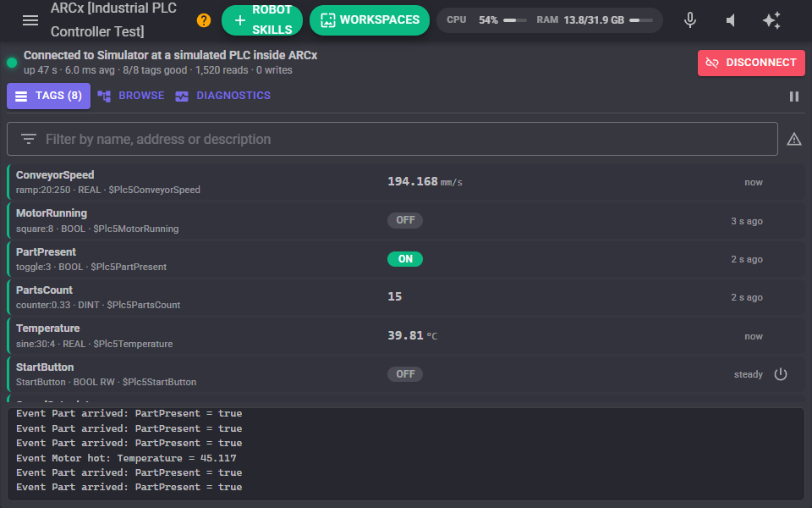The height and width of the screenshot is (508, 812).
Task: Focus the tag filter input field
Action: click(392, 139)
